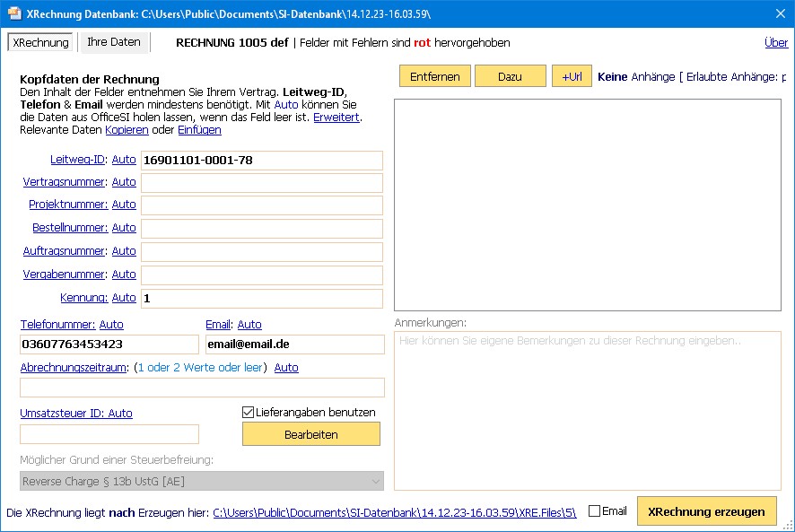
Task: Enable the Email checkbox
Action: click(594, 511)
